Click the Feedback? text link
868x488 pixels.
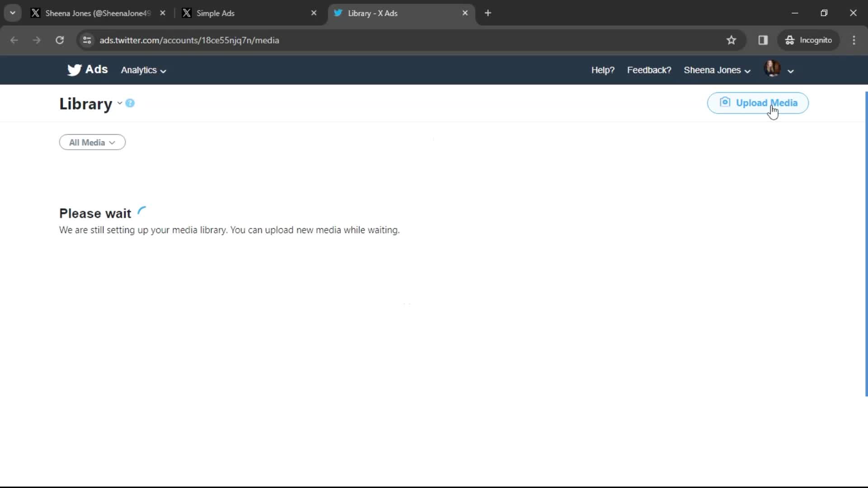[649, 70]
